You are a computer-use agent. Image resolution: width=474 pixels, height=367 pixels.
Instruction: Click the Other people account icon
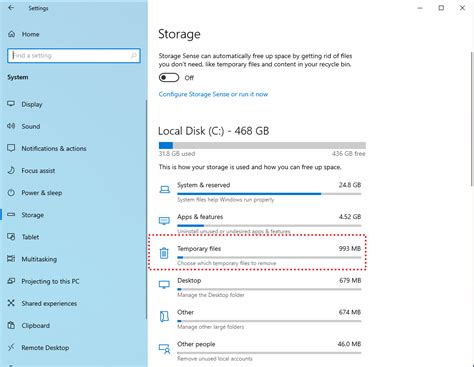(x=164, y=349)
